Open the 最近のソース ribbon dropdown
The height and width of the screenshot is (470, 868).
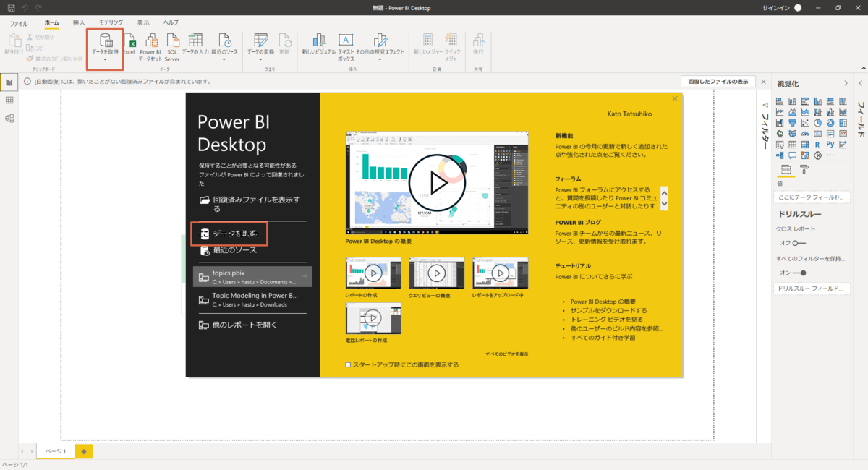click(224, 59)
